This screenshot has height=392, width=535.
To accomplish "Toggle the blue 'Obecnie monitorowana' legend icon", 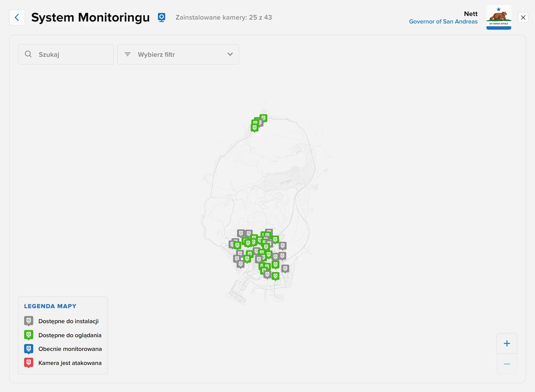I will point(29,349).
